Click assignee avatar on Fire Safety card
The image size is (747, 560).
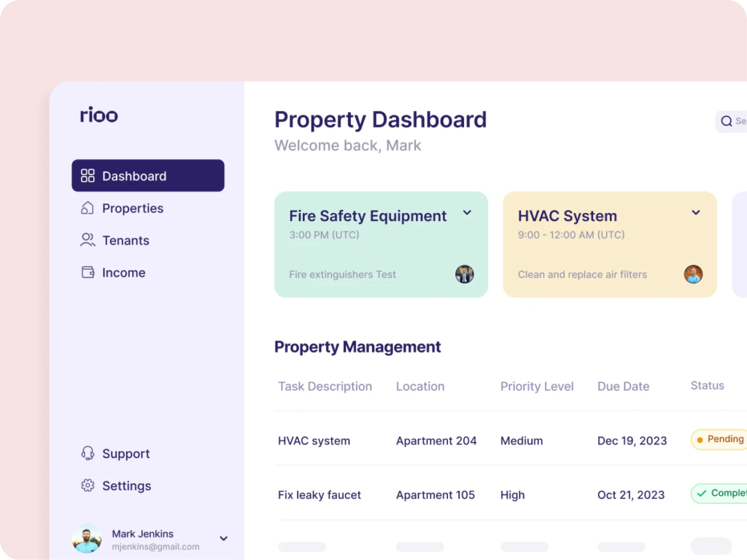coord(465,274)
